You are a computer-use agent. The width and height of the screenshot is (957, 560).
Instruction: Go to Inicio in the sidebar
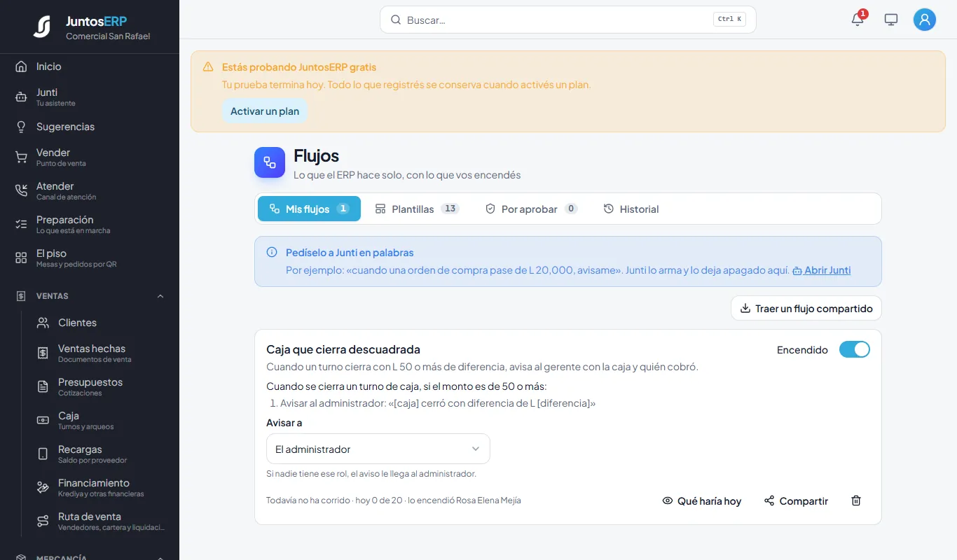90,66
